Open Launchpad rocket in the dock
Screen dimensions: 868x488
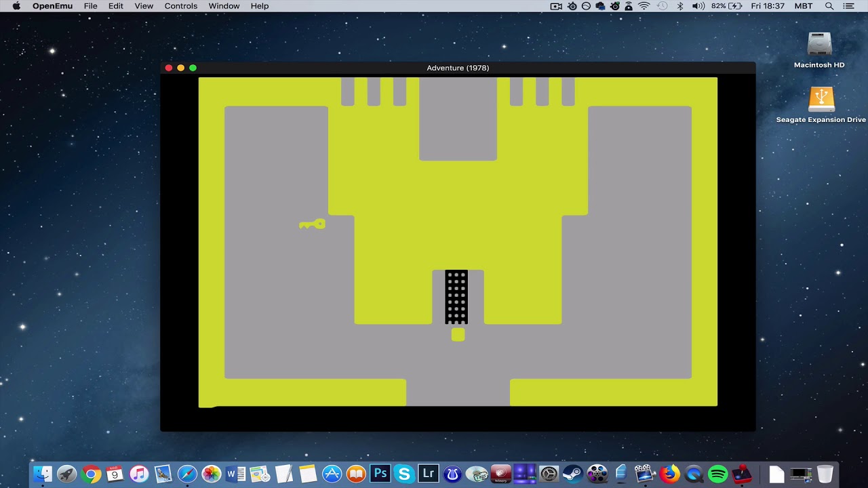(66, 473)
